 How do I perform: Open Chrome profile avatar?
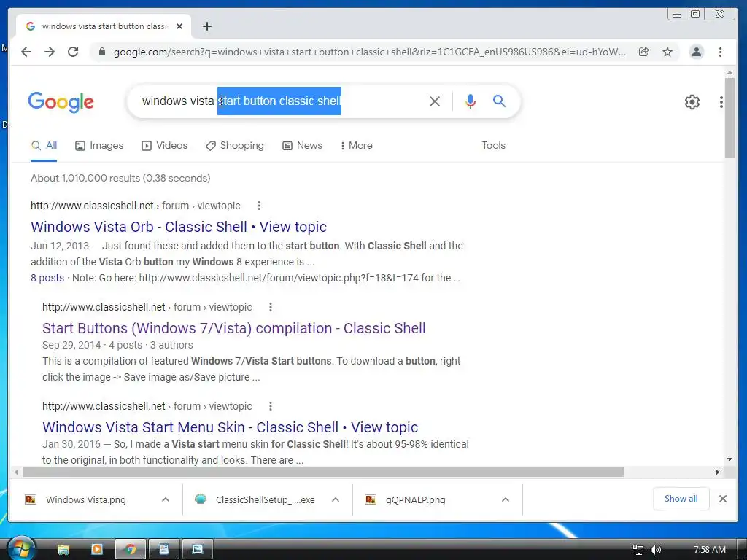[697, 52]
